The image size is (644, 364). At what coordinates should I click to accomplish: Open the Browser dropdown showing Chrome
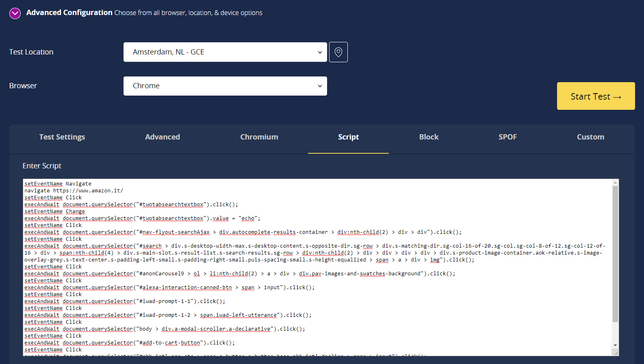coord(225,86)
